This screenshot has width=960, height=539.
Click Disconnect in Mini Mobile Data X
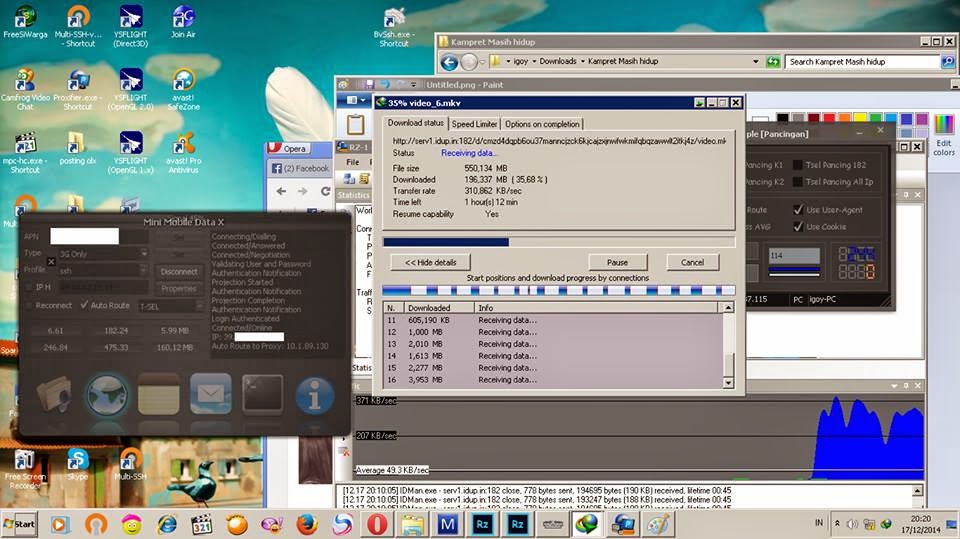pos(179,271)
